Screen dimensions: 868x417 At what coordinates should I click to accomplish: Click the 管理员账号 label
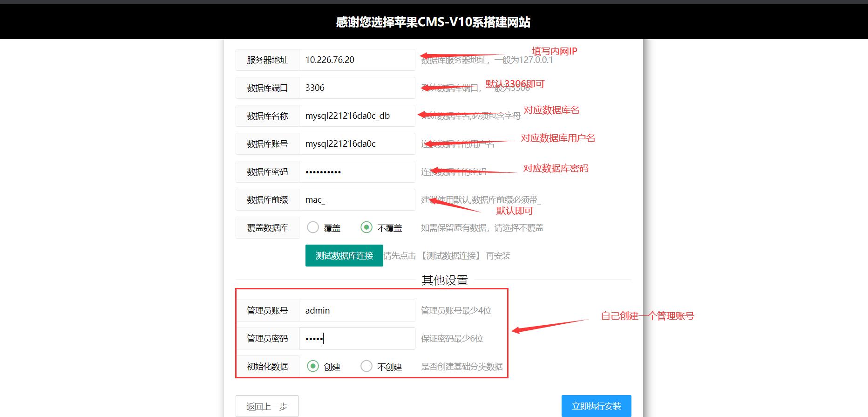267,310
